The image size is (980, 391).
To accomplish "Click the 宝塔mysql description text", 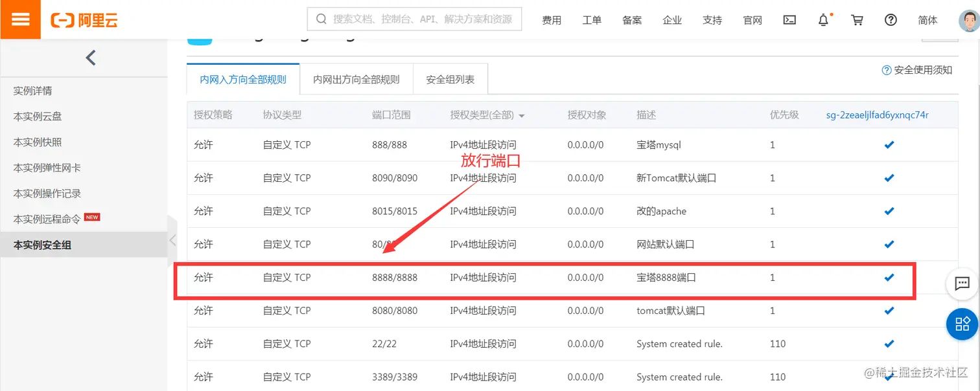I will click(x=659, y=145).
